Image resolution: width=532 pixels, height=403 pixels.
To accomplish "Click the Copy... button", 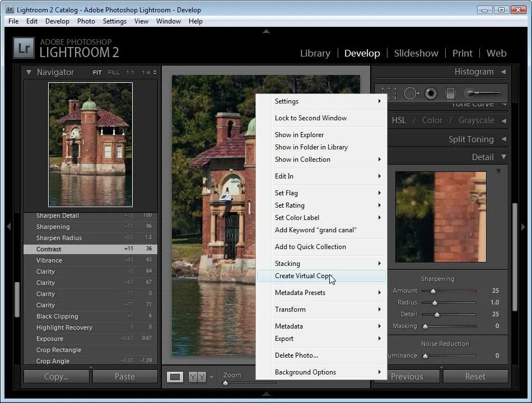I will point(57,377).
